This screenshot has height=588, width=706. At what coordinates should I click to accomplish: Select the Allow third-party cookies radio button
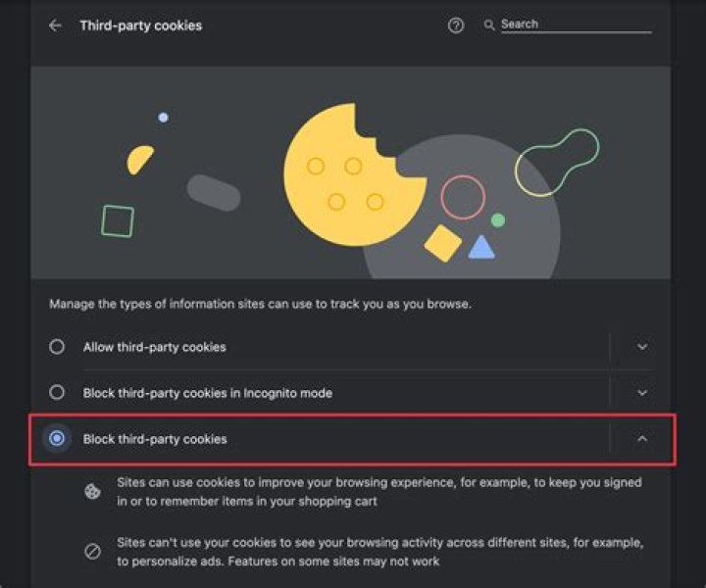coord(57,347)
